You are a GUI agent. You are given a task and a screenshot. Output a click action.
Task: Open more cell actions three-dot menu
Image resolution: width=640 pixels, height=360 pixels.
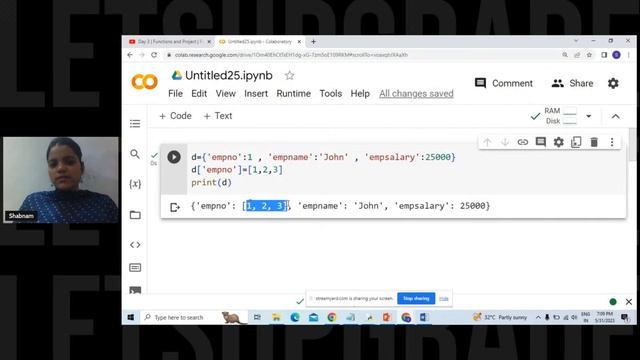pyautogui.click(x=612, y=142)
